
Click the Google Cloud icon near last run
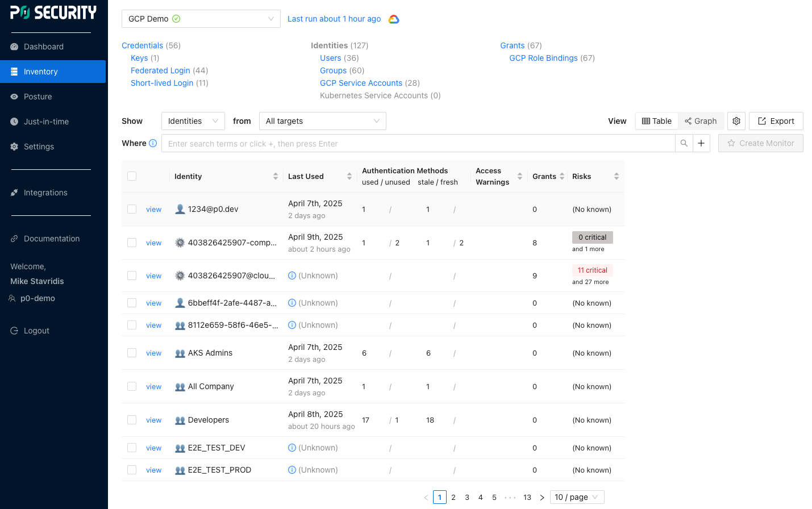click(x=394, y=19)
